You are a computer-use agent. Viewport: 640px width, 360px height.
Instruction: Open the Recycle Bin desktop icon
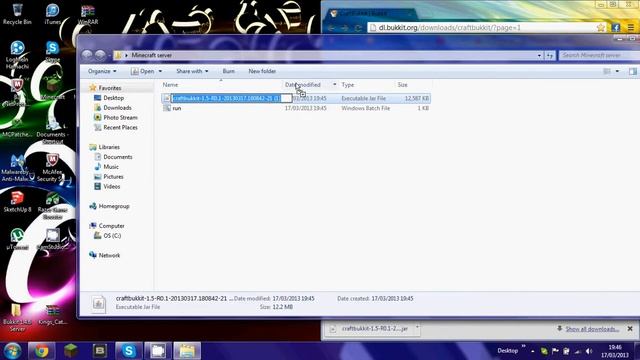coord(17,14)
